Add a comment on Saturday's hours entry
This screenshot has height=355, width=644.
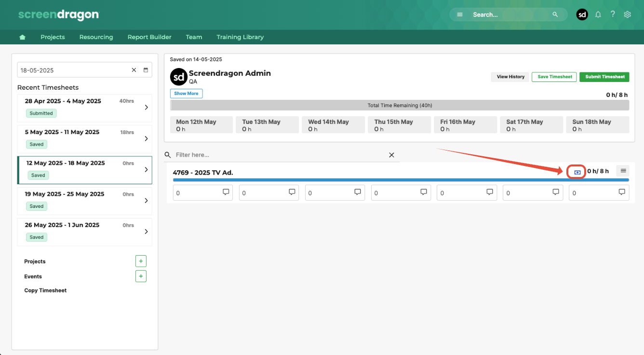pos(556,192)
